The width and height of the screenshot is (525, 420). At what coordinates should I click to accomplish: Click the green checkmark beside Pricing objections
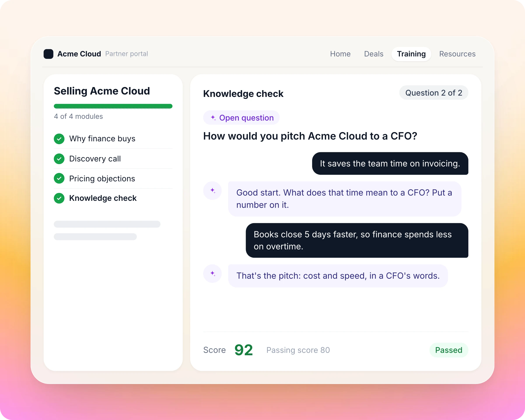(x=59, y=178)
